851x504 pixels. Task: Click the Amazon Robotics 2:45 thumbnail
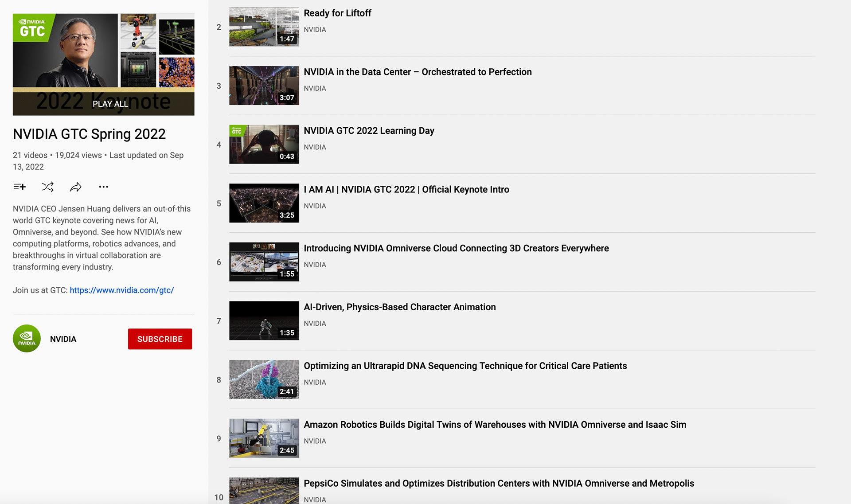coord(264,438)
